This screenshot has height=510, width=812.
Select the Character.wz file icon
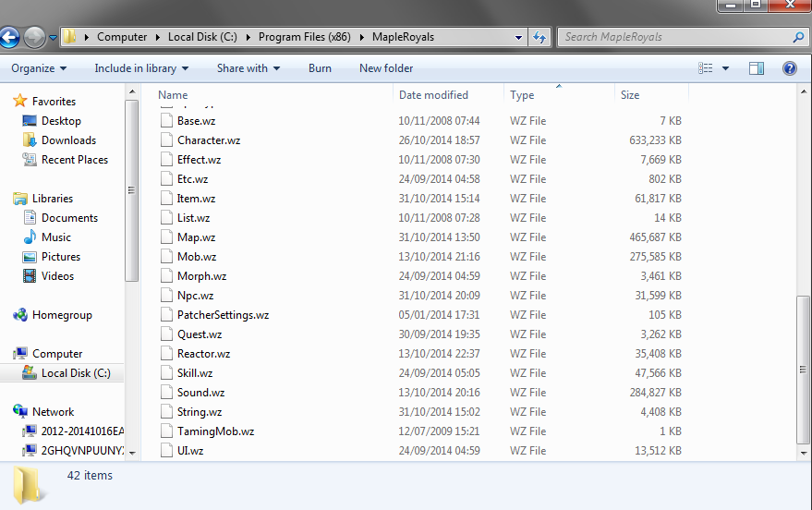pos(166,140)
